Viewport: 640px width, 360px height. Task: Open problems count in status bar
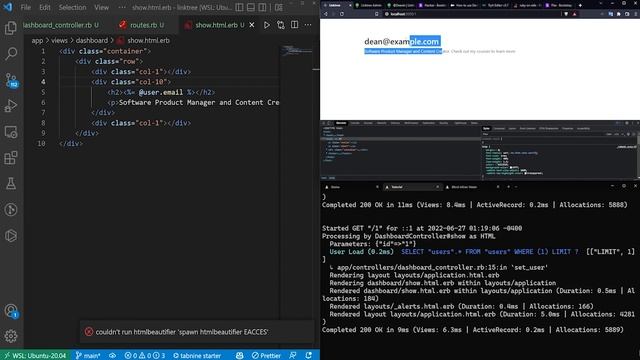coord(145,356)
